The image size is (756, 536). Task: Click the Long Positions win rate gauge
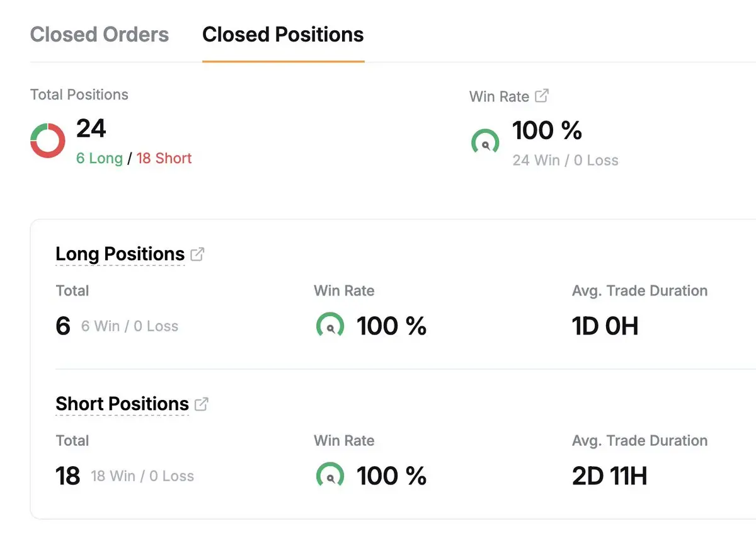(x=329, y=326)
